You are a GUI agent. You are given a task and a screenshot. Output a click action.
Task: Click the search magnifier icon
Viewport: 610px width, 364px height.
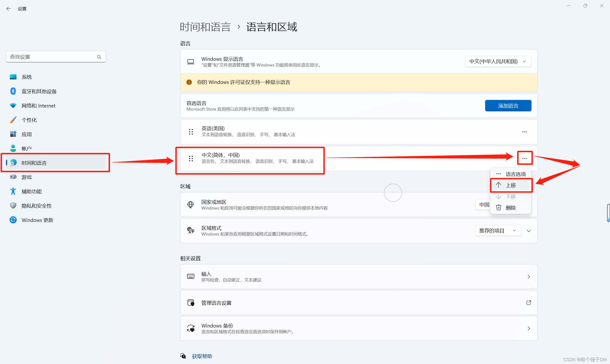pyautogui.click(x=99, y=57)
